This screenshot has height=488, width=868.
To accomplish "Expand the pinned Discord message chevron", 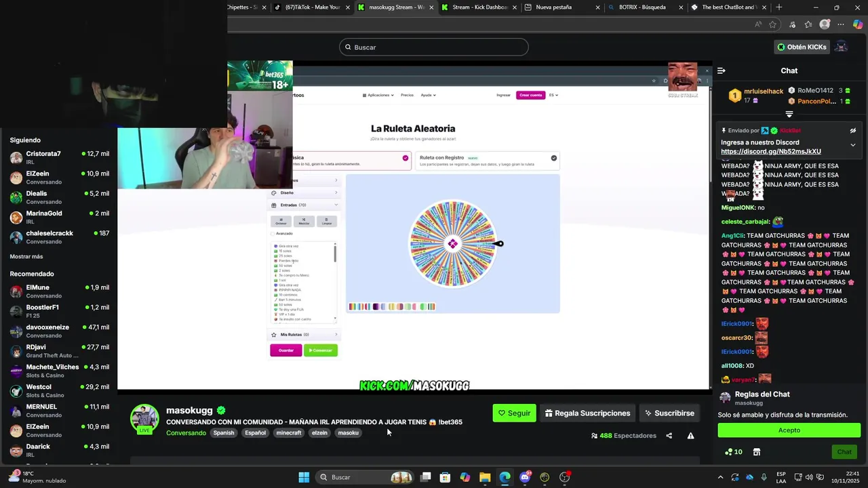I will click(853, 145).
